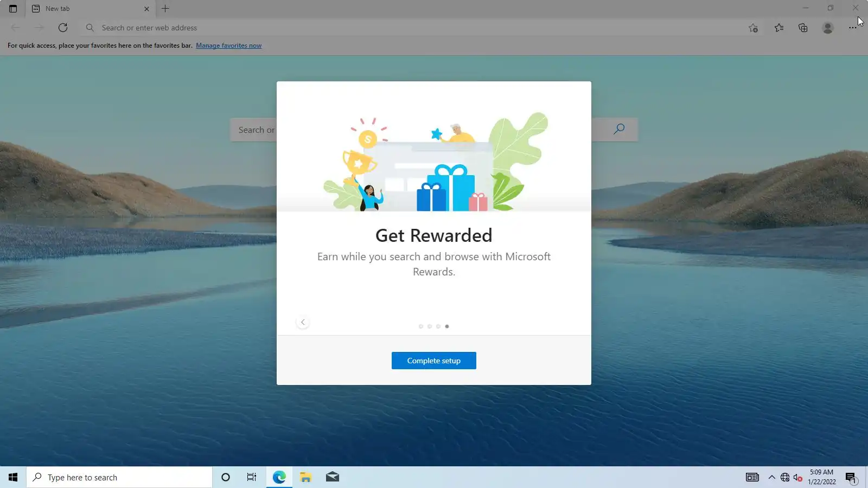Open Mail app from the taskbar

332,477
